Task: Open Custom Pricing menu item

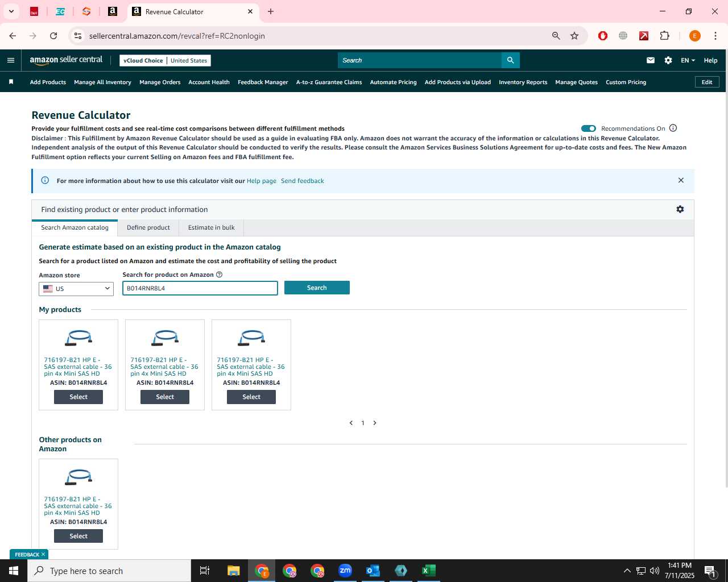Action: tap(626, 82)
